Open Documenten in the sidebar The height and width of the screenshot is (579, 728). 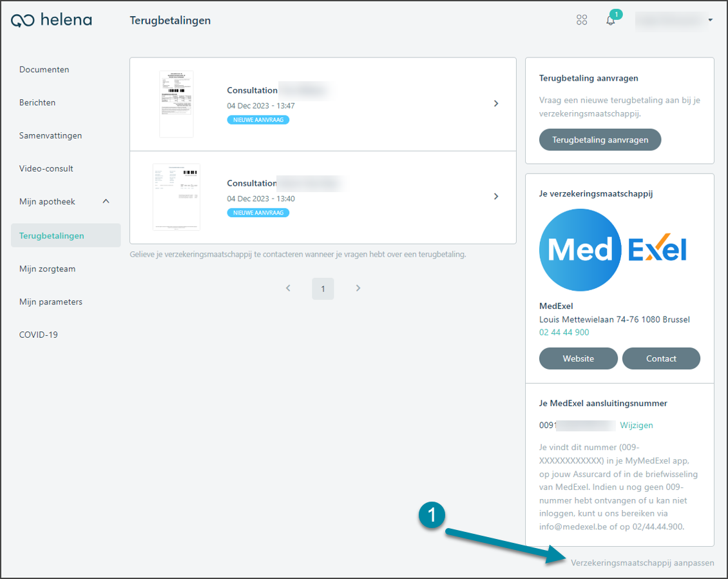[44, 70]
